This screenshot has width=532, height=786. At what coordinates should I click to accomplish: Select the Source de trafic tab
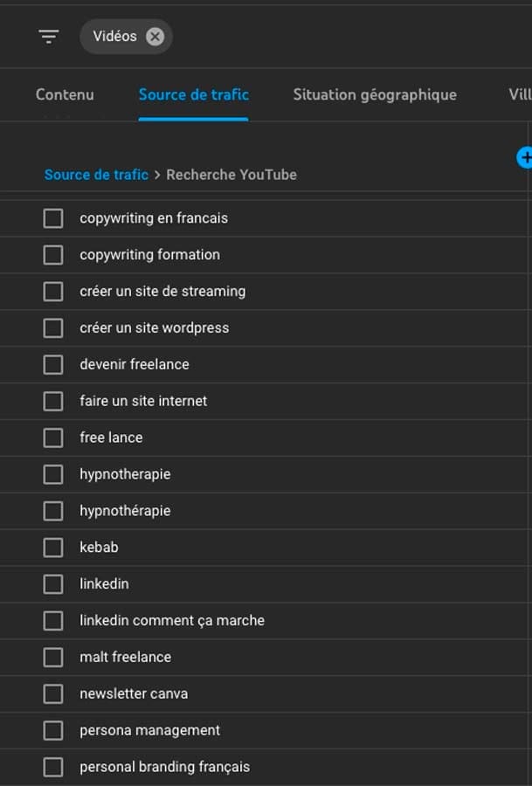(193, 94)
